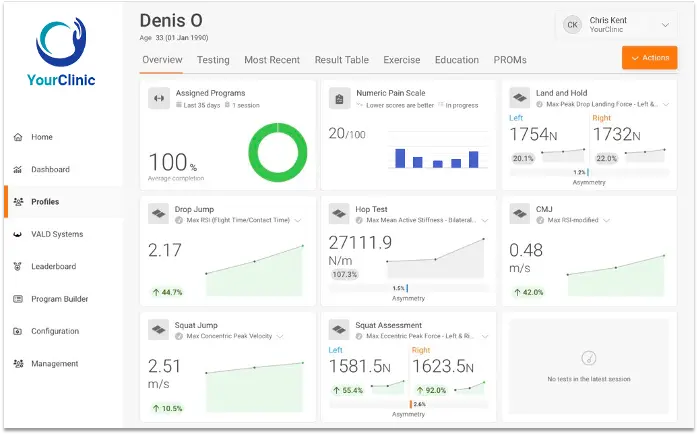698x435 pixels.
Task: Select the PROMs tab
Action: coord(510,60)
